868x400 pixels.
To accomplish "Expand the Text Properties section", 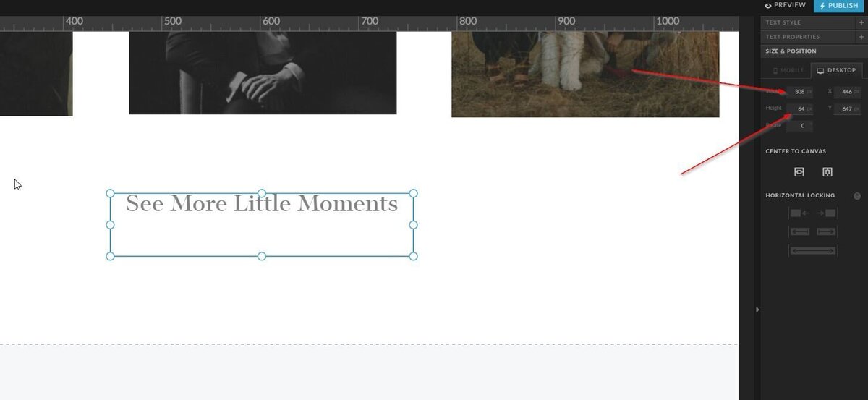I will coord(861,37).
